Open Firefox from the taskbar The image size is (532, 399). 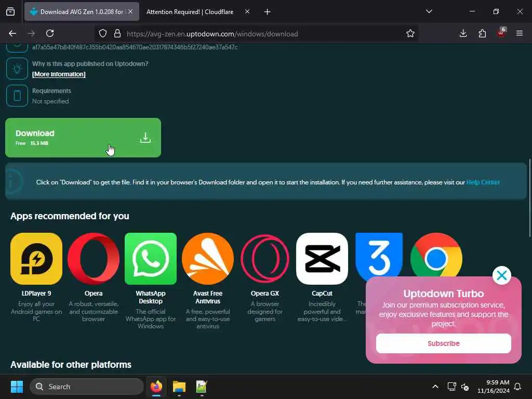click(x=156, y=387)
